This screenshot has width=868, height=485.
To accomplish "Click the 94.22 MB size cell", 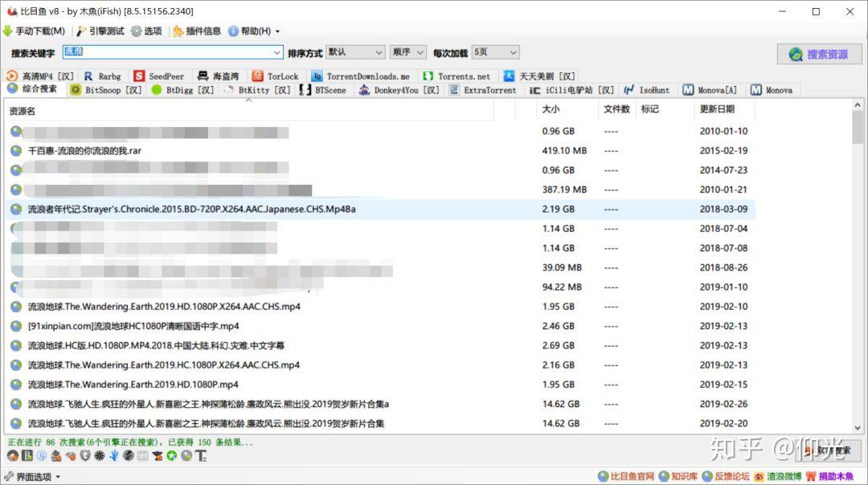I will [x=562, y=287].
